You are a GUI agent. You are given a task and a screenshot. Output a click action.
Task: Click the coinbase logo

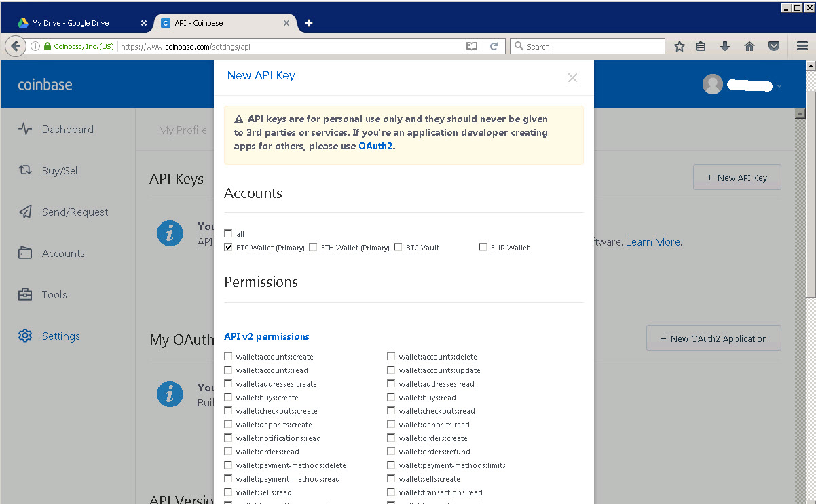point(45,85)
